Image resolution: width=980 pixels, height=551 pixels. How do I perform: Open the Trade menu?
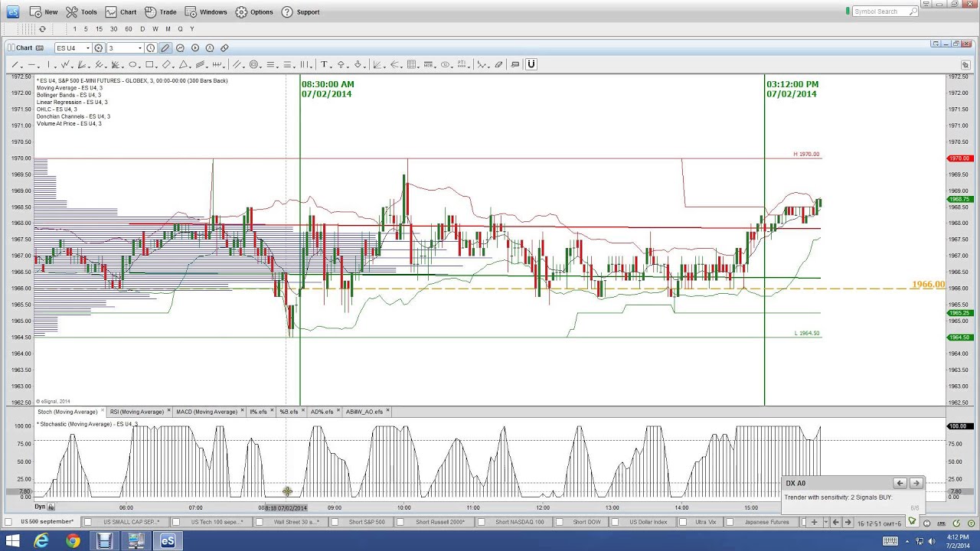pos(160,12)
